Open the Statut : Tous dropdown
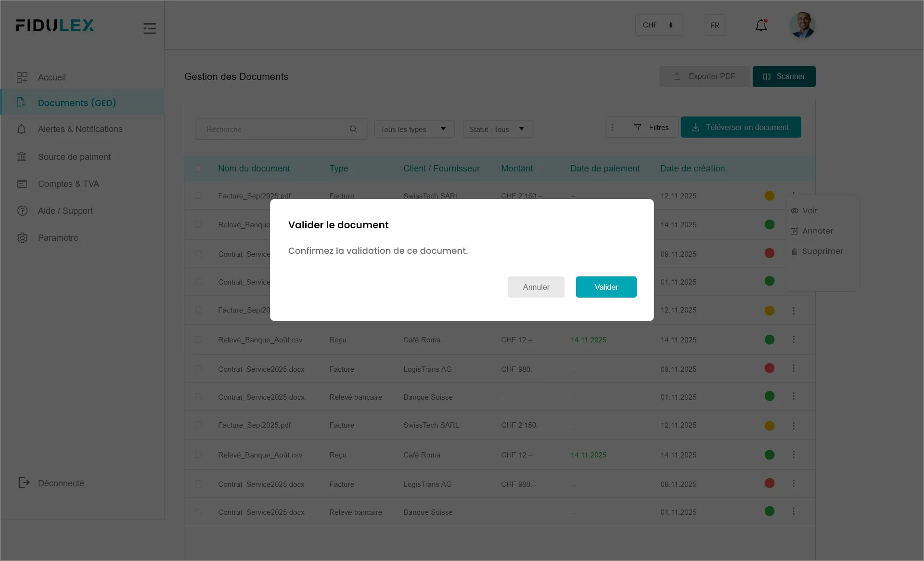924x561 pixels. [497, 129]
